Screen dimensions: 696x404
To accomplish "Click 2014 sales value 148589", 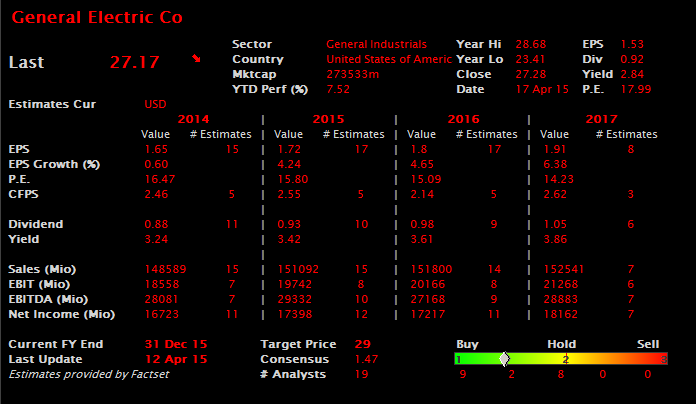I will pyautogui.click(x=166, y=269).
